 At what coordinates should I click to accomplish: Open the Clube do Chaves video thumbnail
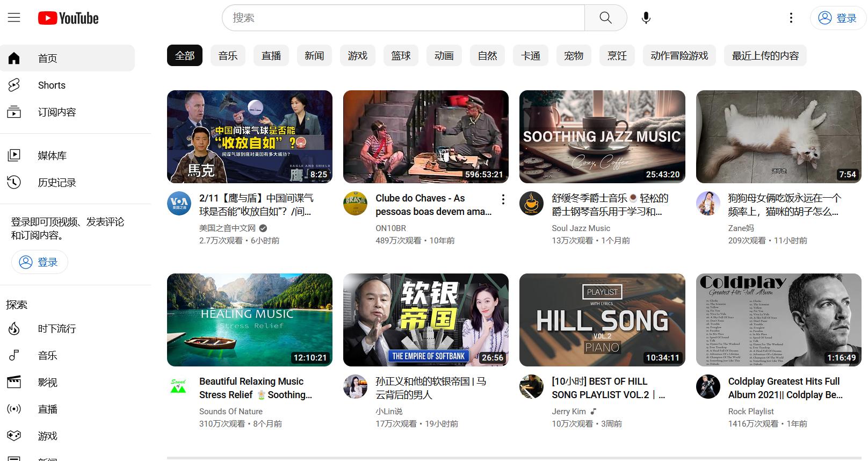coord(426,136)
